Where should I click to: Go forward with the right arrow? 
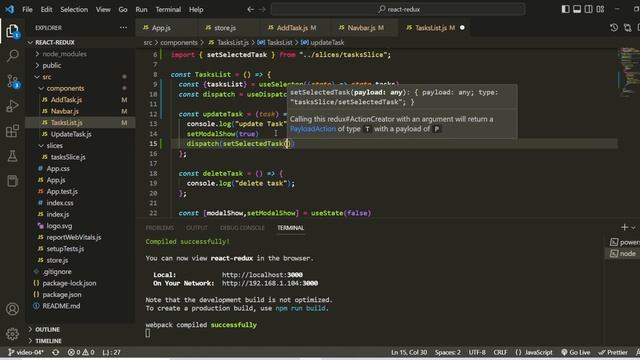tap(262, 9)
